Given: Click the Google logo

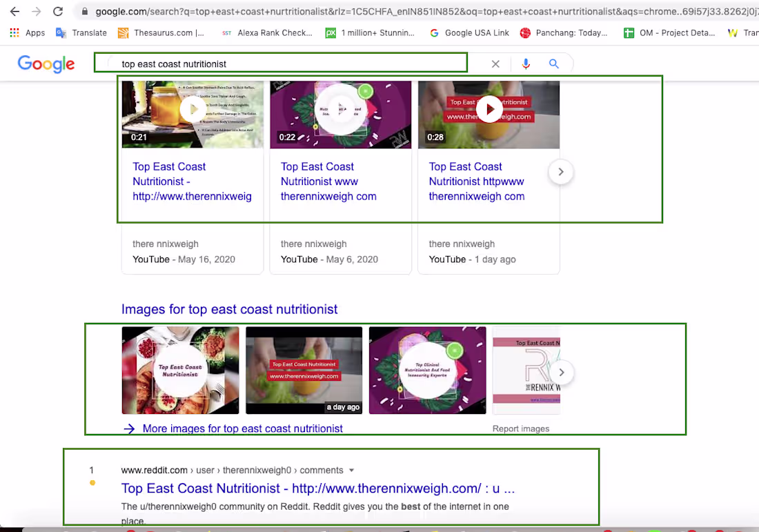Looking at the screenshot, I should pos(46,63).
